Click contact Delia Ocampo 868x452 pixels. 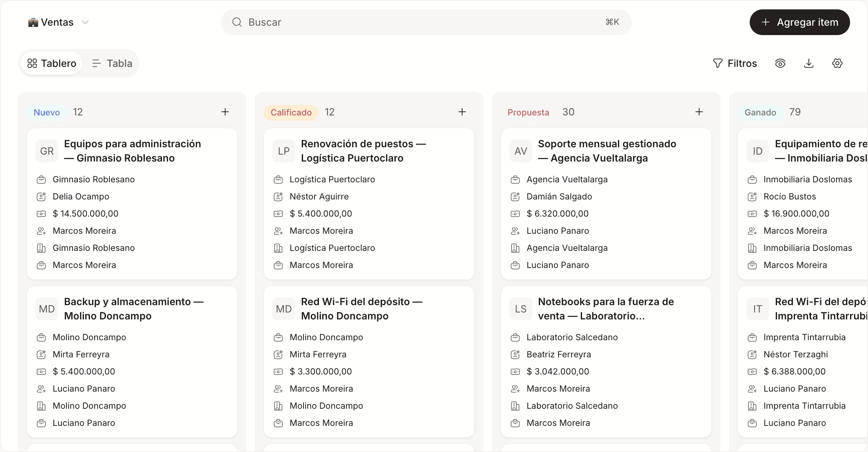coord(81,197)
